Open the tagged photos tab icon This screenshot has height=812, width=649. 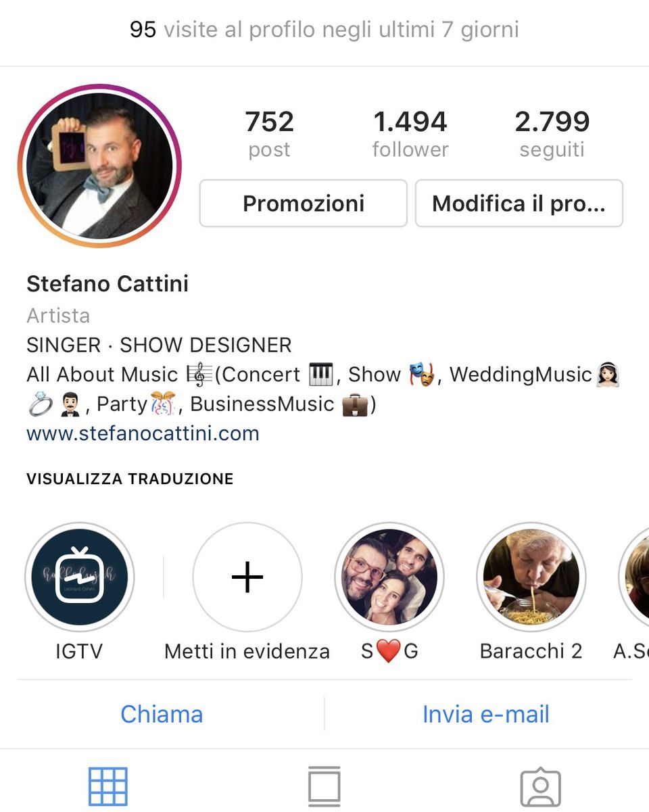540,788
